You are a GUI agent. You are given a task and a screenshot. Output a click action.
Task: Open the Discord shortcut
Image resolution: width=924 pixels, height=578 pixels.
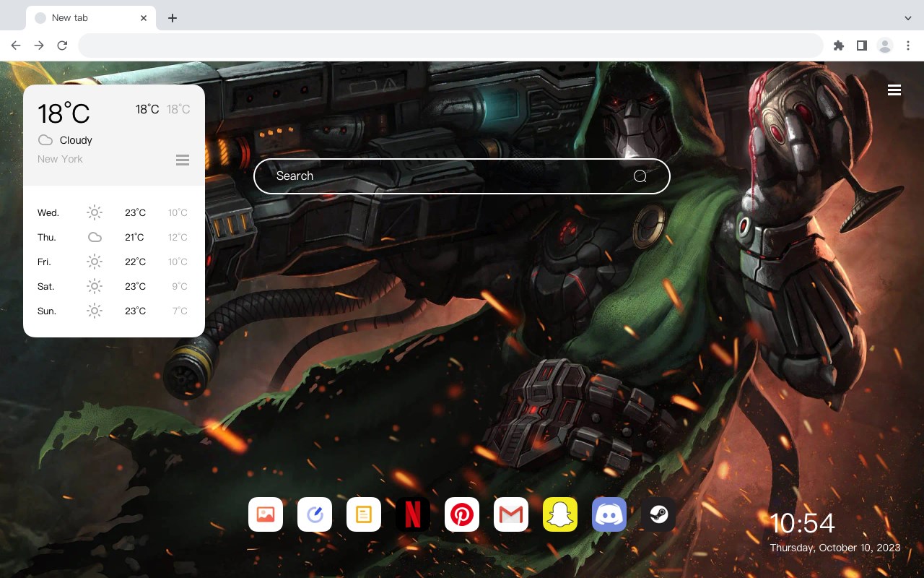coord(609,514)
